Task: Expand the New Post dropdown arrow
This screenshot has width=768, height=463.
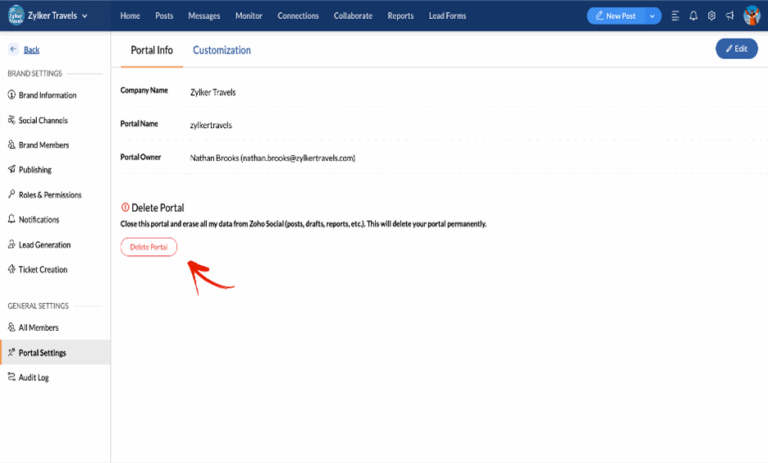Action: tap(652, 16)
